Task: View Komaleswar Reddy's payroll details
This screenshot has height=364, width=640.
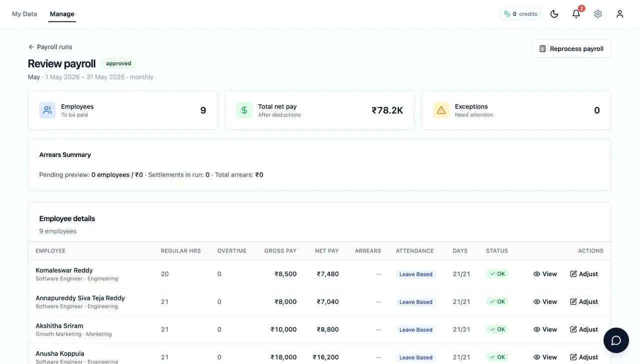Action: [x=545, y=274]
